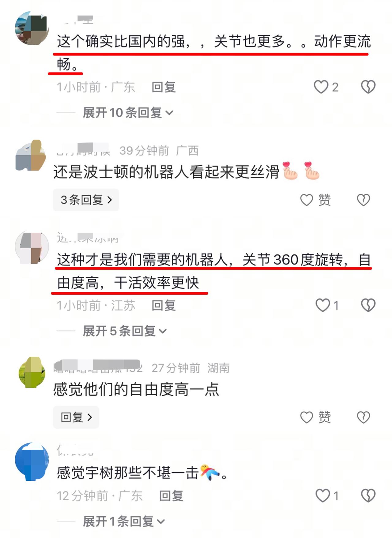Dislike the first comment via broken heart
This screenshot has height=538, width=392.
[x=368, y=87]
